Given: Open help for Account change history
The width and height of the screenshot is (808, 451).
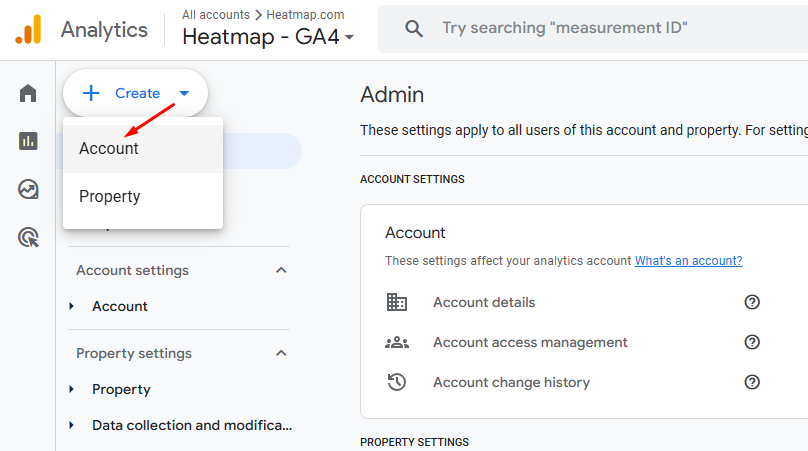Looking at the screenshot, I should pos(752,382).
